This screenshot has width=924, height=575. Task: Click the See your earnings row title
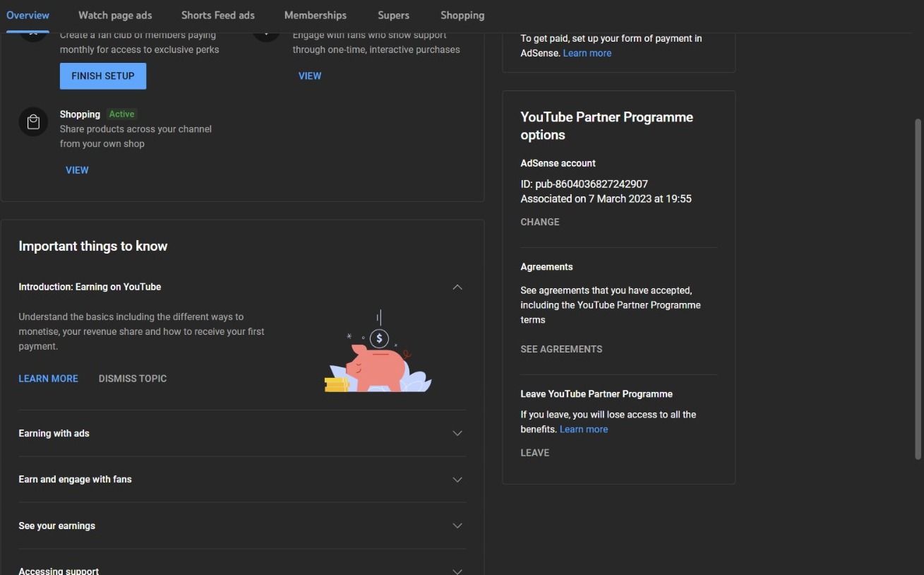tap(57, 526)
